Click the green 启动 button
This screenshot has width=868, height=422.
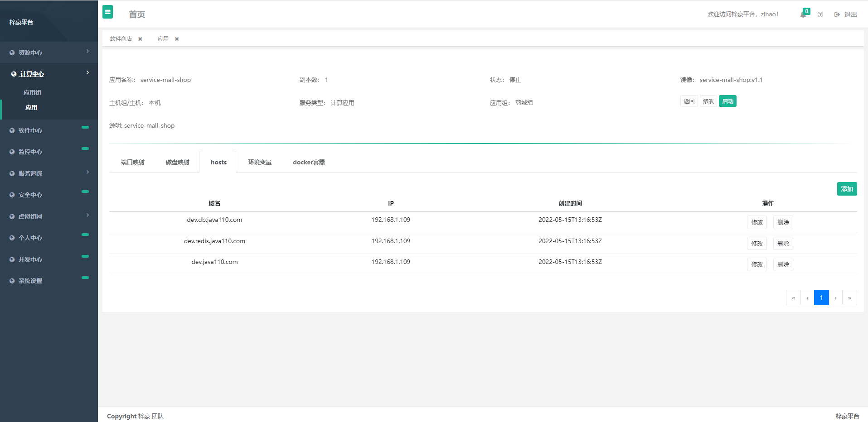click(x=727, y=101)
